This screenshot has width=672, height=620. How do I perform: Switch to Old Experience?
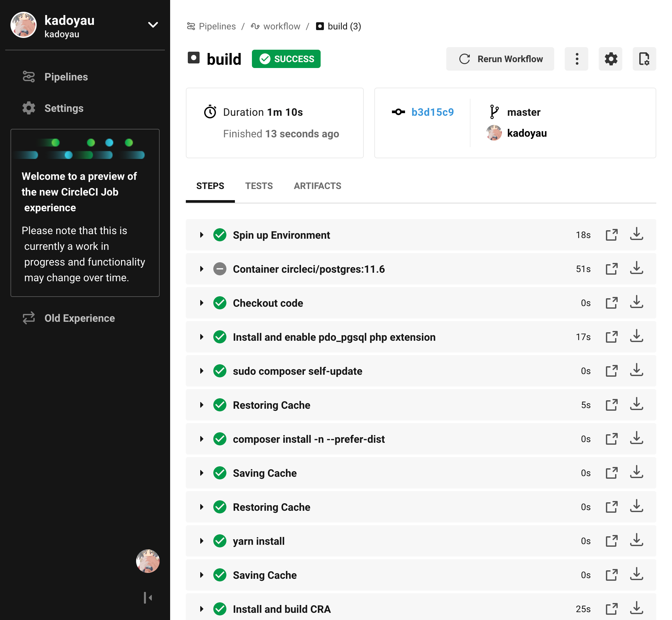point(79,318)
